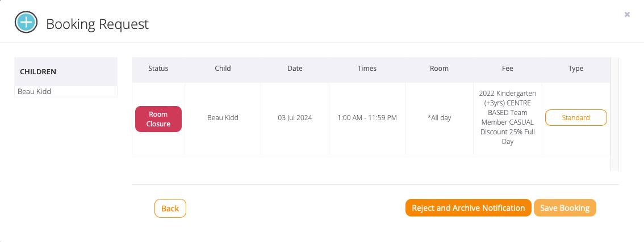Click the Status column header

158,69
